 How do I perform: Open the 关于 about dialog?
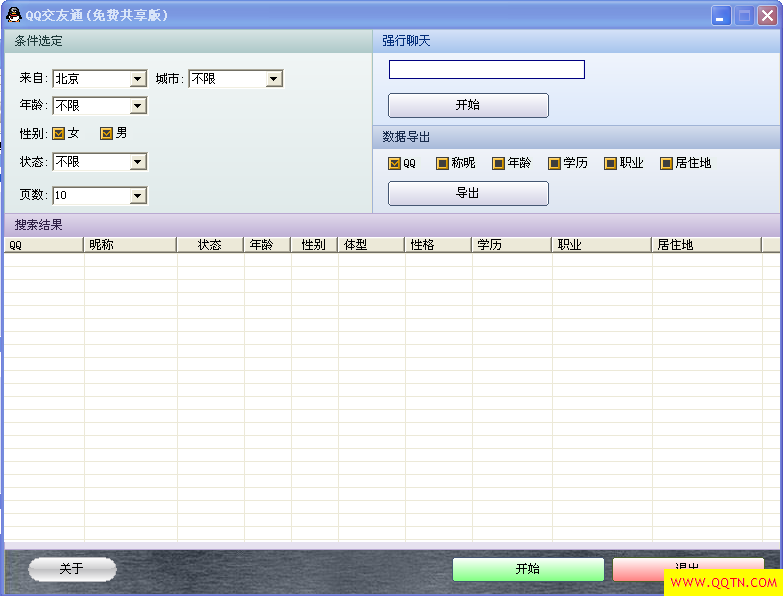72,569
